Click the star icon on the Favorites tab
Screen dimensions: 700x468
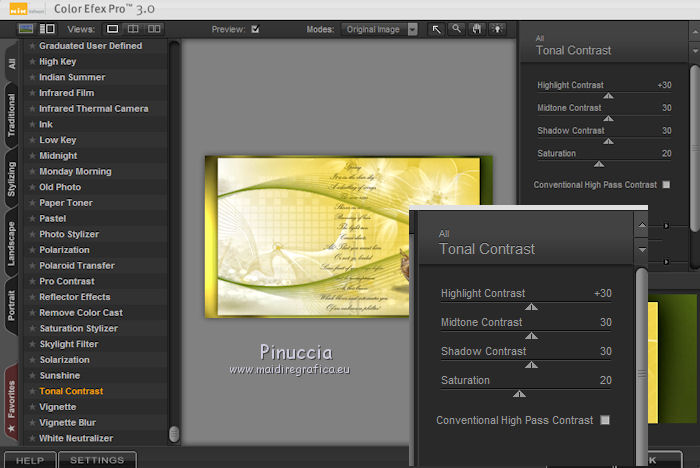[11, 428]
